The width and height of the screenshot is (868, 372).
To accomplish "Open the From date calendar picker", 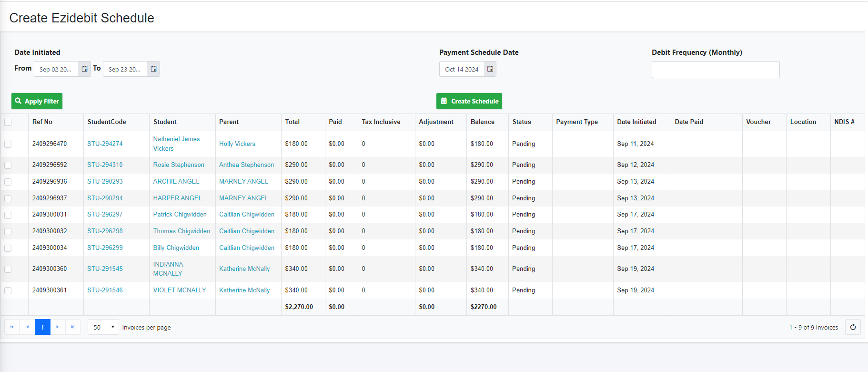I will pyautogui.click(x=84, y=69).
